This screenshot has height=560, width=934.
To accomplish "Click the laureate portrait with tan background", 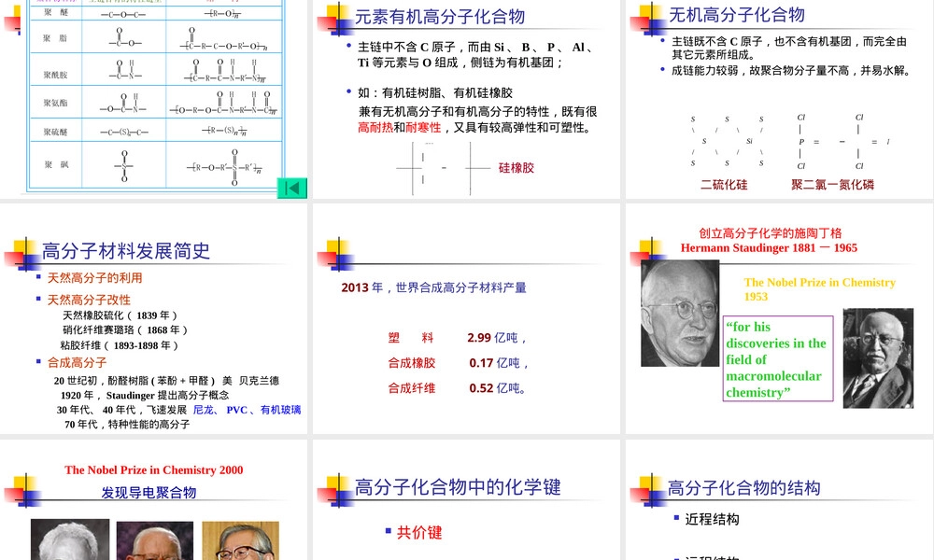I will click(x=241, y=540).
